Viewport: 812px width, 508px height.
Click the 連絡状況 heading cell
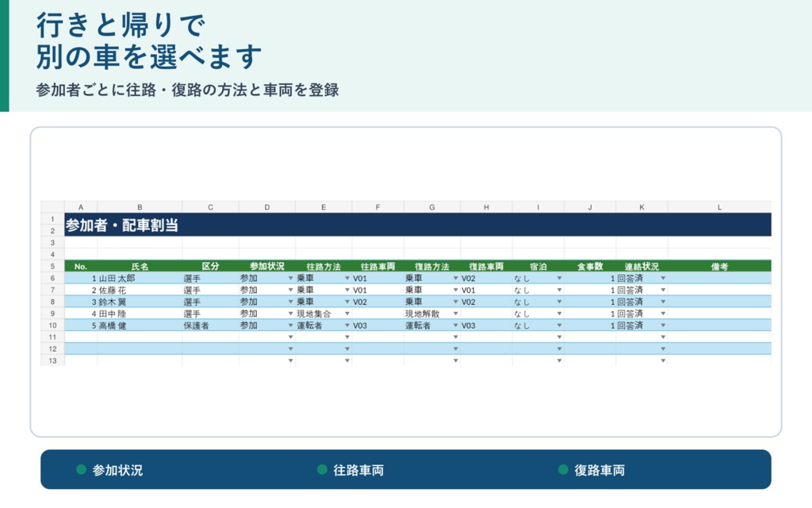[x=642, y=267]
